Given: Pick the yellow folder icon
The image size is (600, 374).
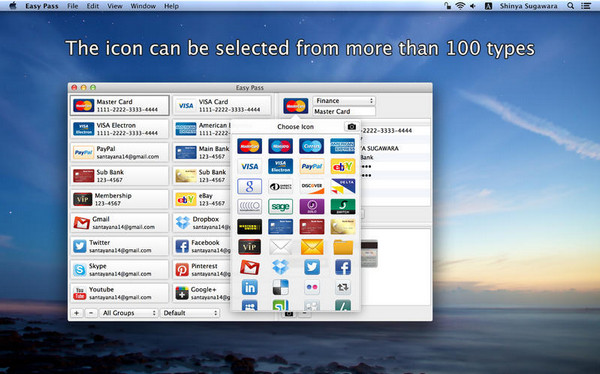Looking at the screenshot, I should [343, 247].
